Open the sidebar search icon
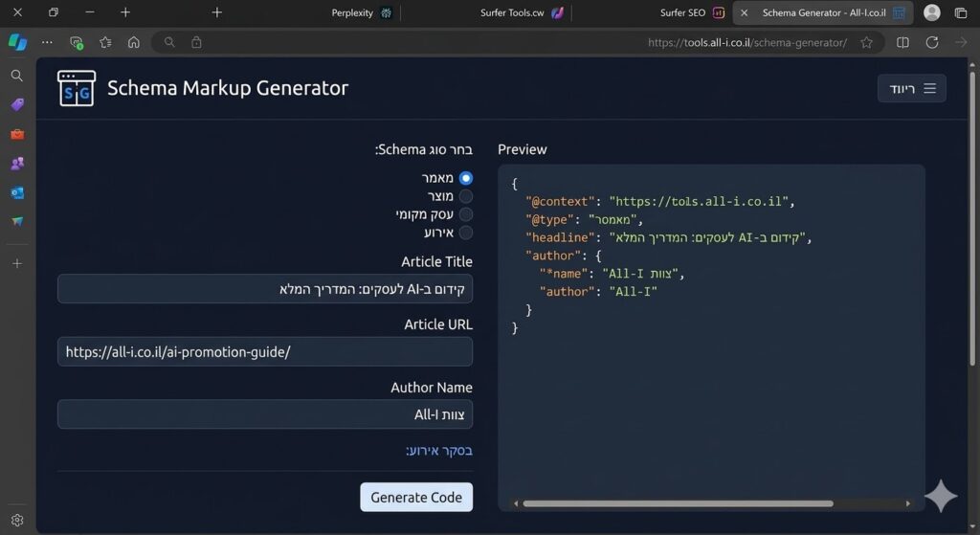980x535 pixels. coord(17,76)
